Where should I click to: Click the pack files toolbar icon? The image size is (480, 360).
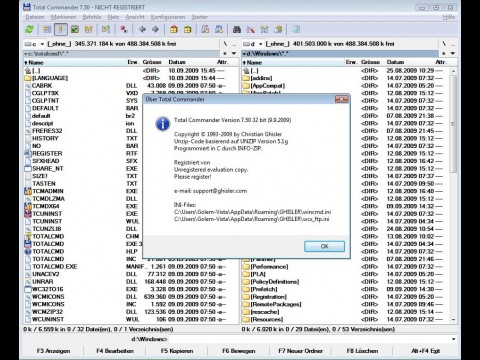[x=174, y=29]
